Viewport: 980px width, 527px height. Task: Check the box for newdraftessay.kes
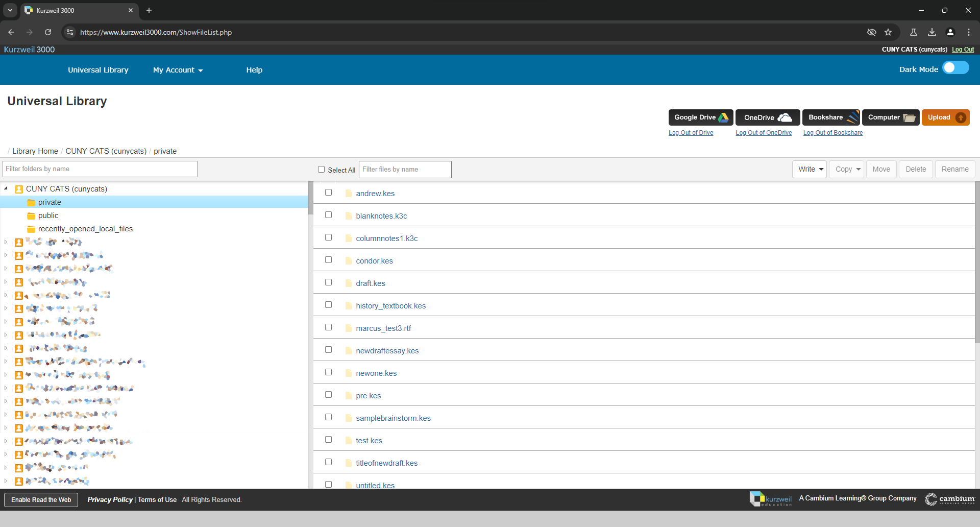coord(328,350)
